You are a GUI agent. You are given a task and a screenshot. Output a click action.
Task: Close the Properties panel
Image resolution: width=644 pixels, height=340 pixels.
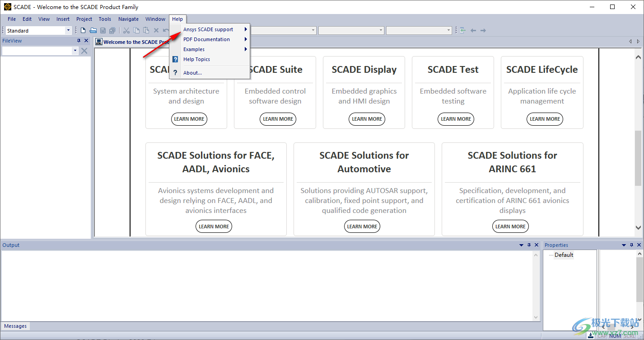(639, 245)
